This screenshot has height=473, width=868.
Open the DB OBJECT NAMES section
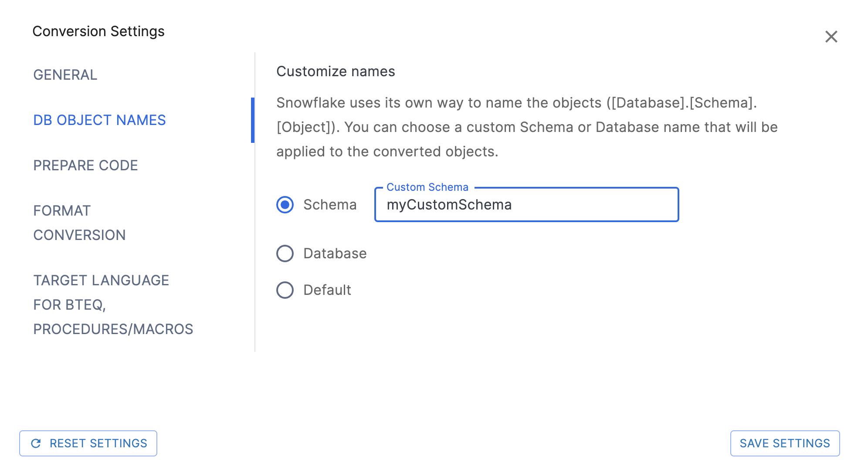click(x=99, y=120)
